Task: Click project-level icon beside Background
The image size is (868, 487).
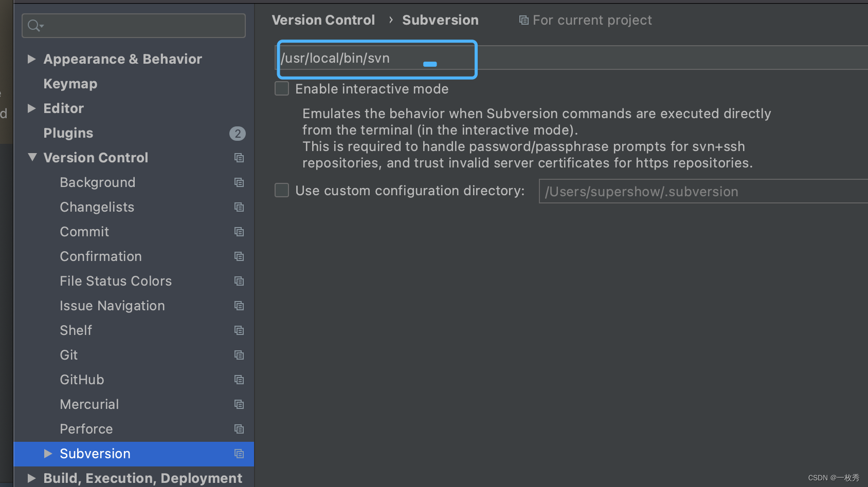Action: click(x=239, y=182)
